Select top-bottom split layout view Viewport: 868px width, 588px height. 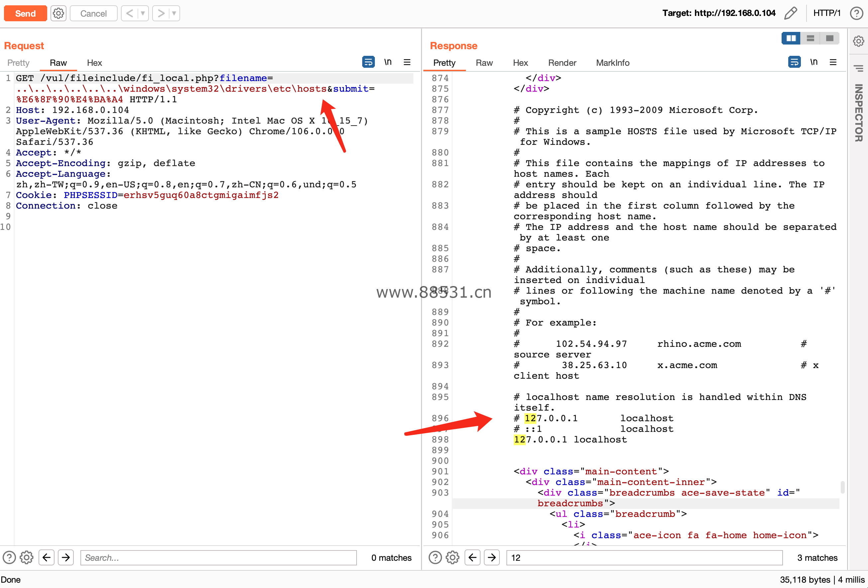(811, 39)
